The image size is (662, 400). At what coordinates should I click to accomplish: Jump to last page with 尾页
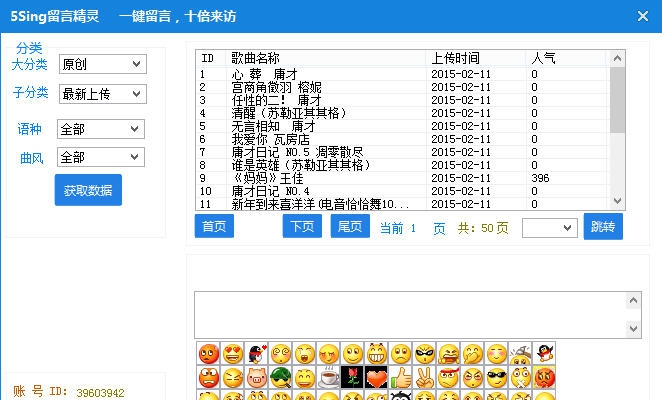[350, 226]
